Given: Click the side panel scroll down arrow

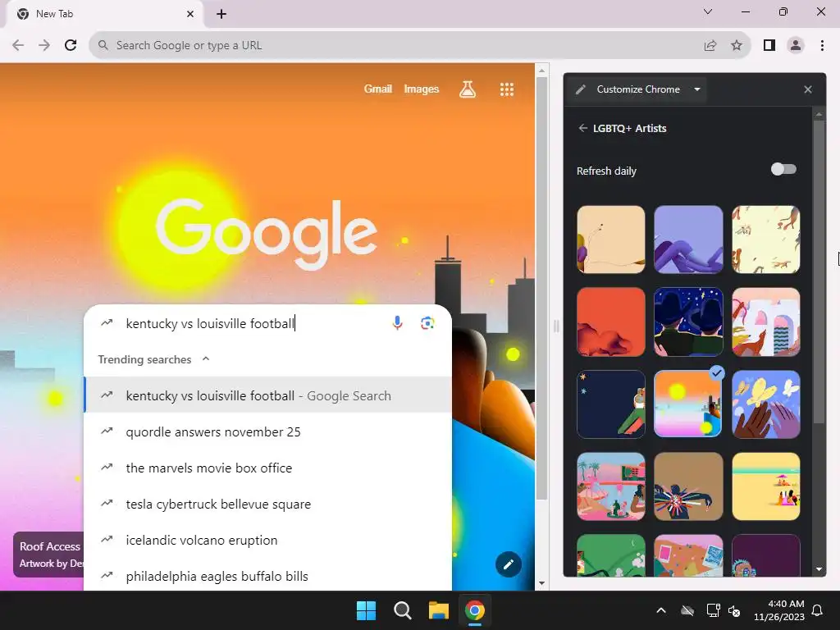Looking at the screenshot, I should point(819,569).
